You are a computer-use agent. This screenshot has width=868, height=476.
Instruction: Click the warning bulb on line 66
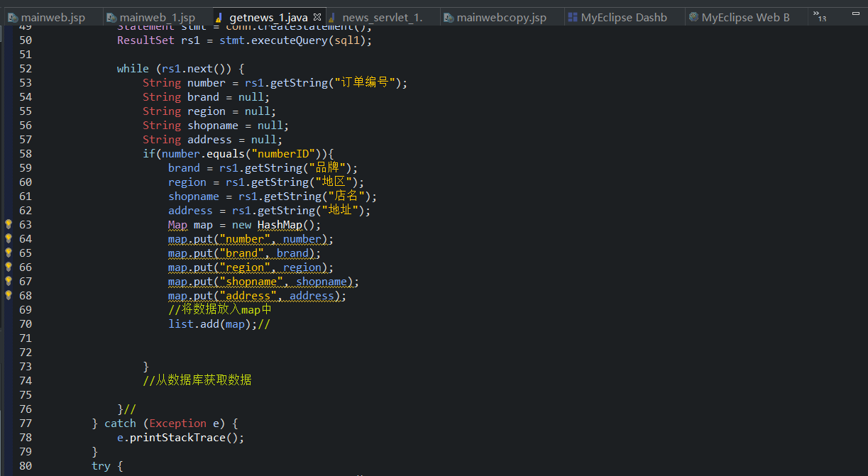9,267
